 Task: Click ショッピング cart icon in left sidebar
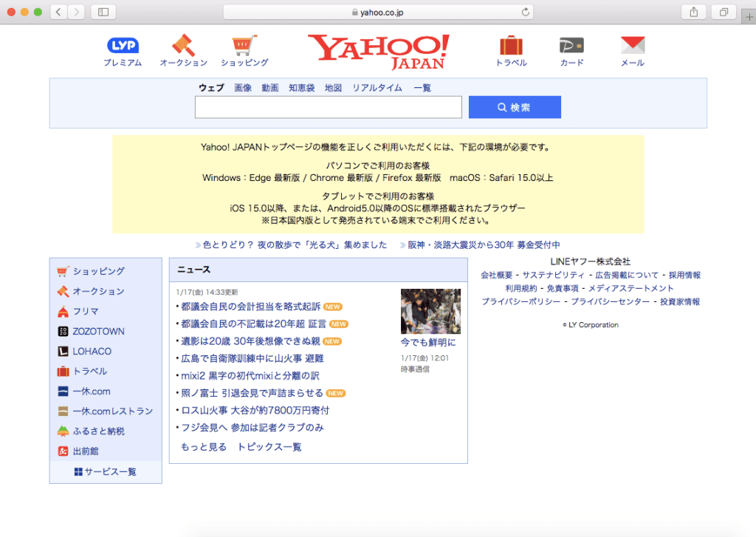tap(63, 271)
